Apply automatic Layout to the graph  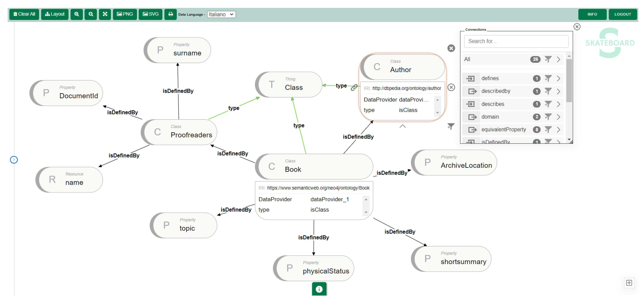[x=54, y=14]
